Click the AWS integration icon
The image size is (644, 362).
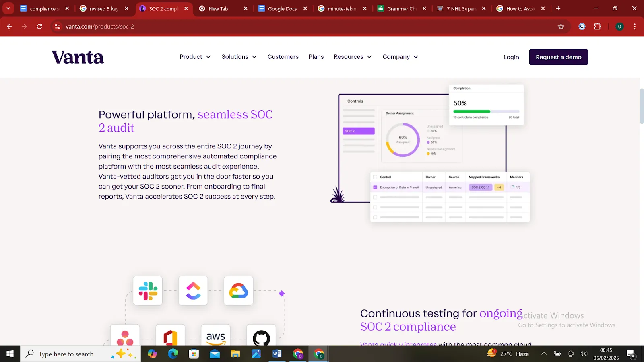(x=216, y=336)
